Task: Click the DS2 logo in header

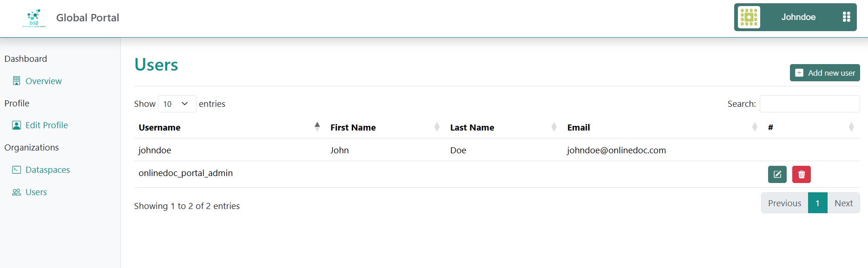Action: coord(34,18)
